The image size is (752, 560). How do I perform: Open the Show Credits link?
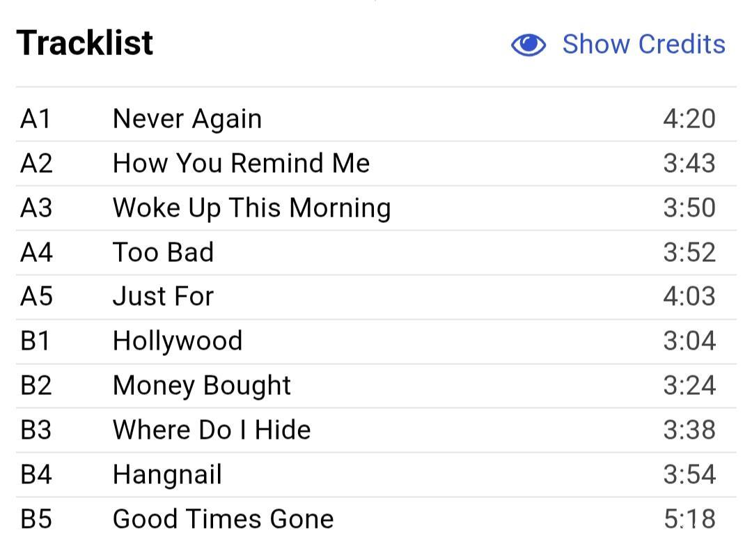(643, 45)
